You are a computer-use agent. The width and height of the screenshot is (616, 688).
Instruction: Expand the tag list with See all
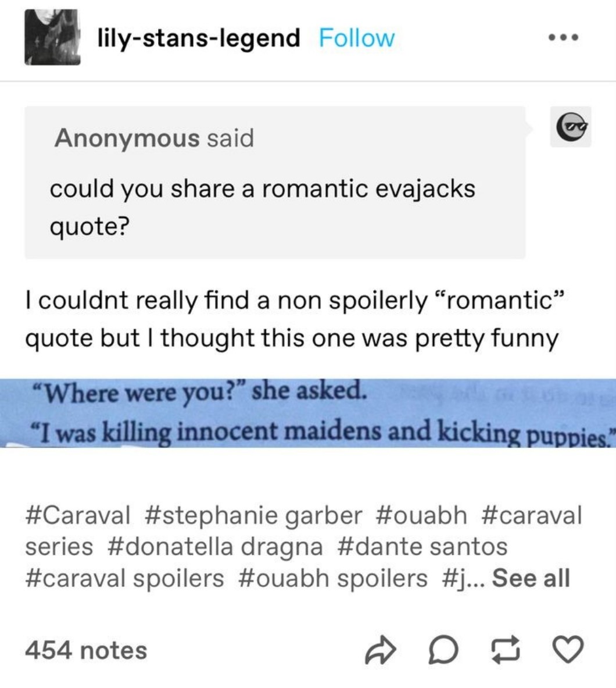[x=531, y=578]
